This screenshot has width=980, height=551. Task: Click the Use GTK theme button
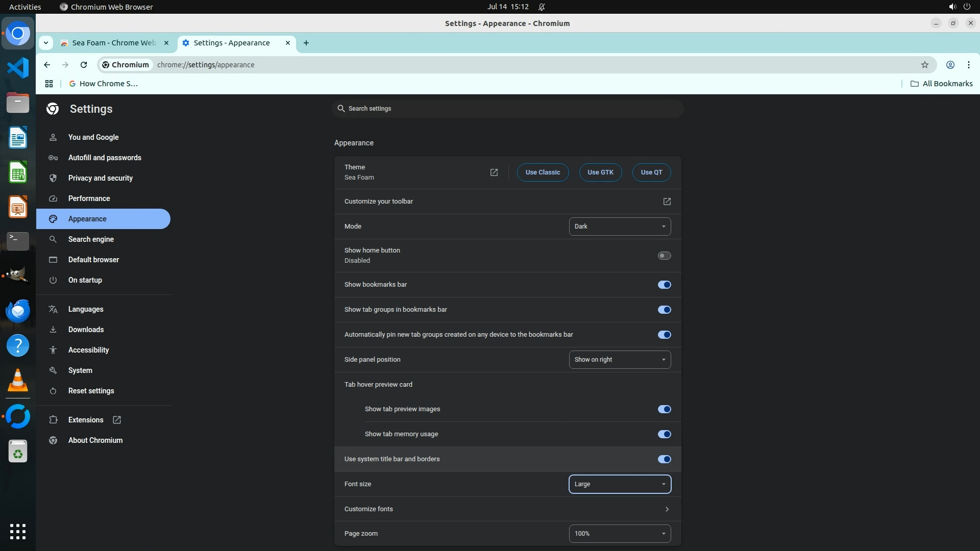click(x=600, y=172)
